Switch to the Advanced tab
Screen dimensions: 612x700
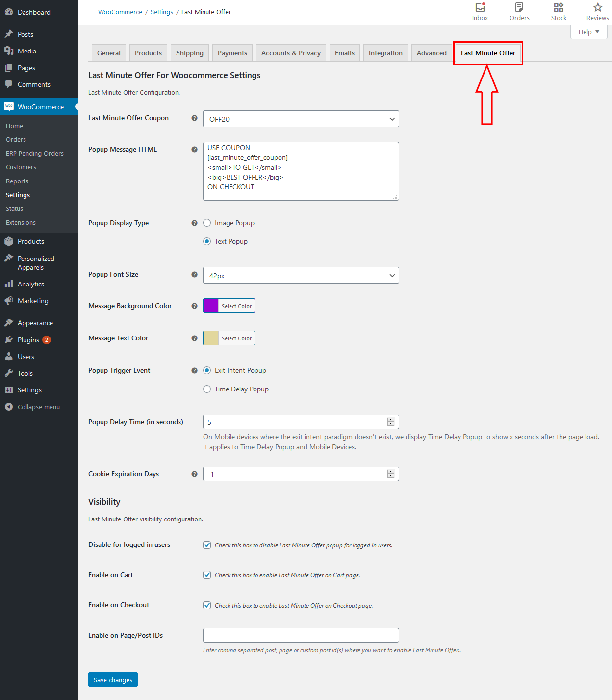[432, 53]
